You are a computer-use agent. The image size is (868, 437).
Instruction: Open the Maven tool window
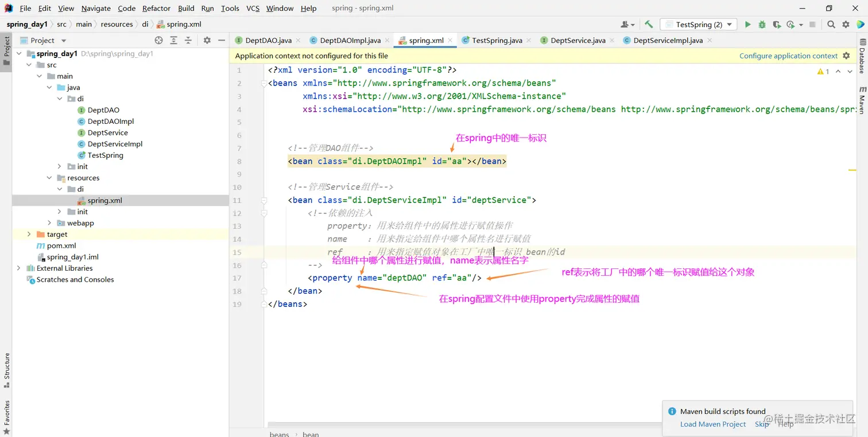coord(862,100)
